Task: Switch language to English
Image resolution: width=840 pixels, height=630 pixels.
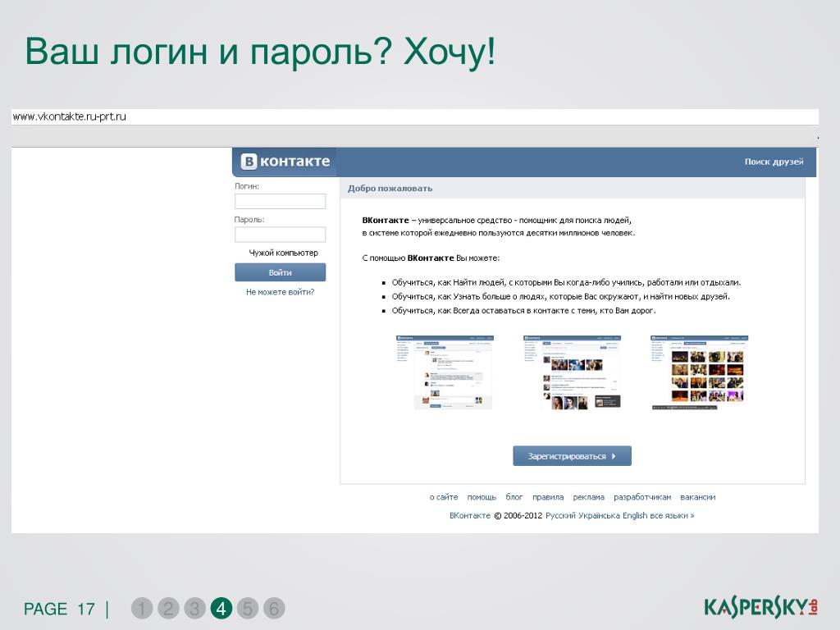Action: 635,515
